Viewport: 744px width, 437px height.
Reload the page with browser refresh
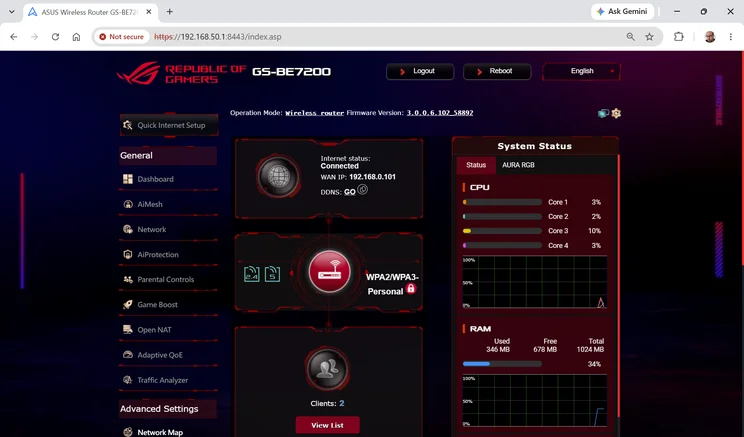click(56, 37)
